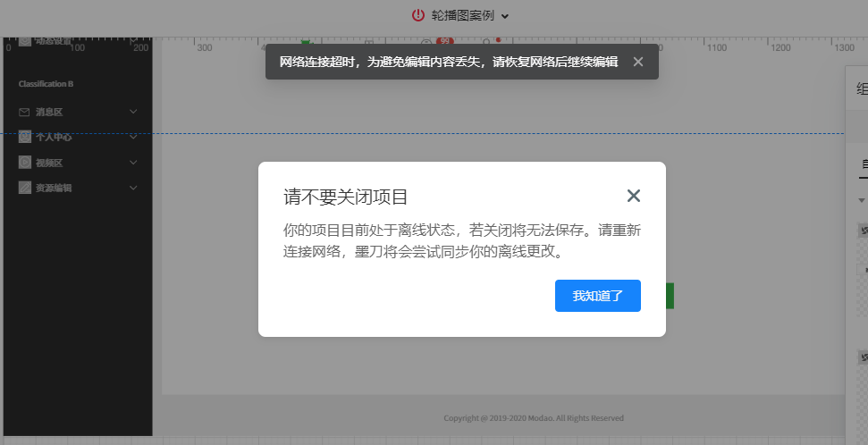Click the Classification B heading
This screenshot has width=868, height=445.
46,84
